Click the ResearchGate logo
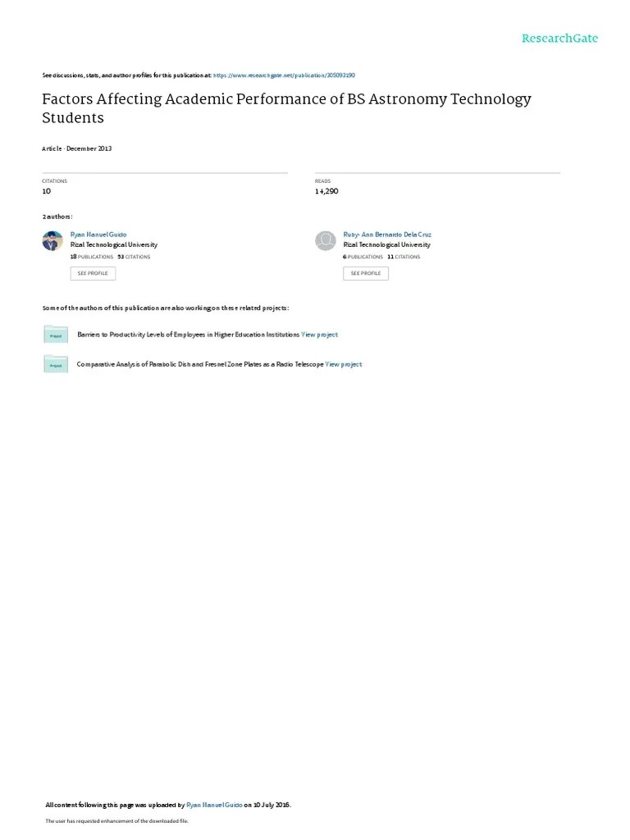This screenshot has width=630, height=840. (x=559, y=38)
